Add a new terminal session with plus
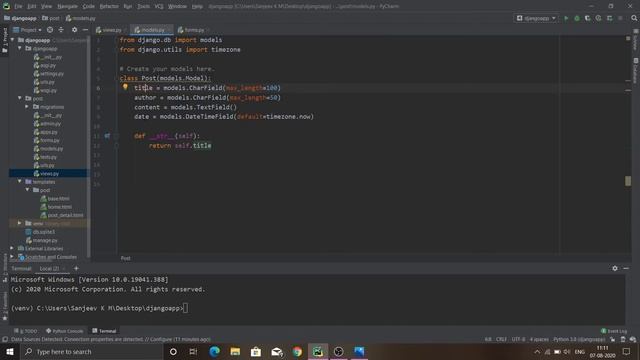The height and width of the screenshot is (360, 640). 76,268
